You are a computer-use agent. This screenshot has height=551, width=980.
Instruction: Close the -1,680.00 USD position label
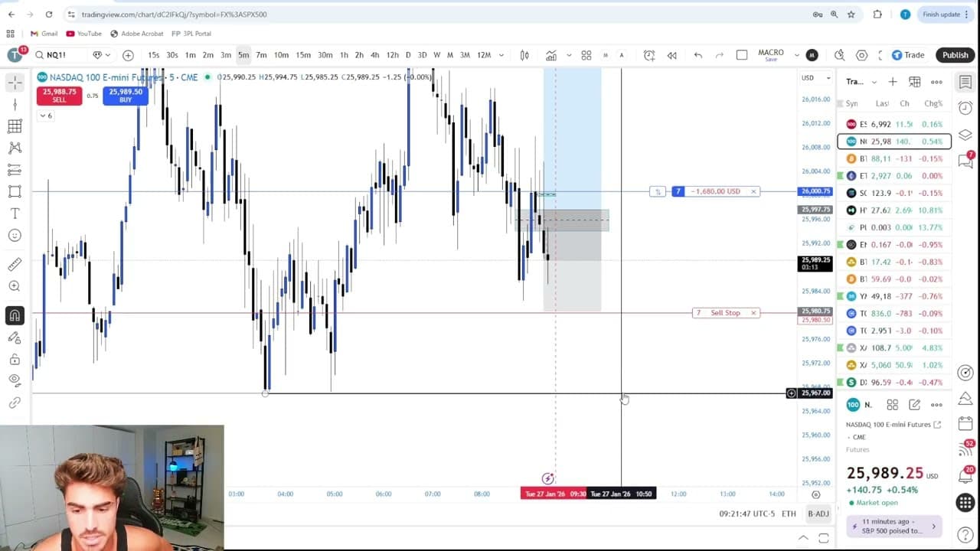point(753,191)
